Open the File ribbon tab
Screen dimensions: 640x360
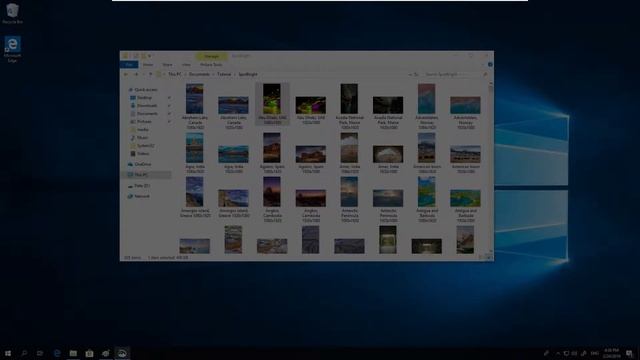coord(129,64)
